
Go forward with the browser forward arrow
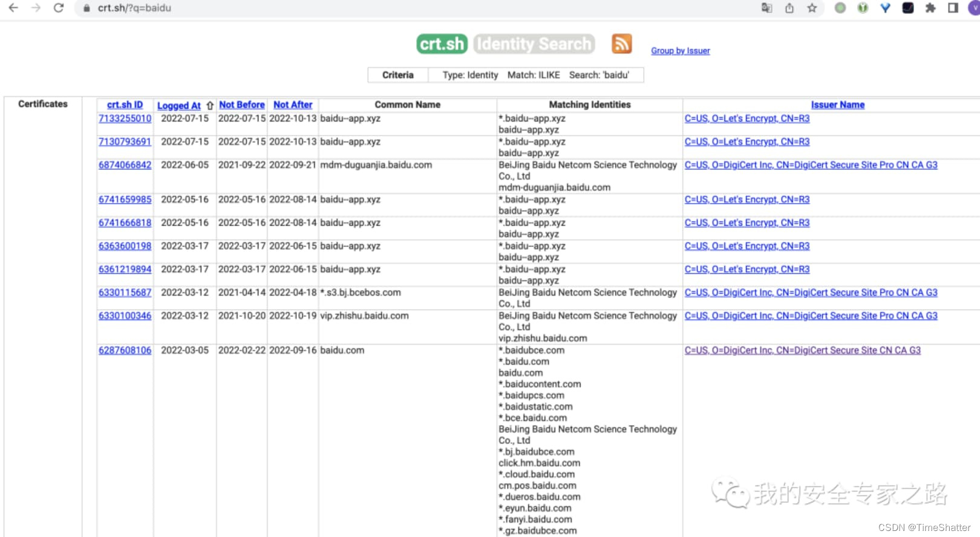36,8
